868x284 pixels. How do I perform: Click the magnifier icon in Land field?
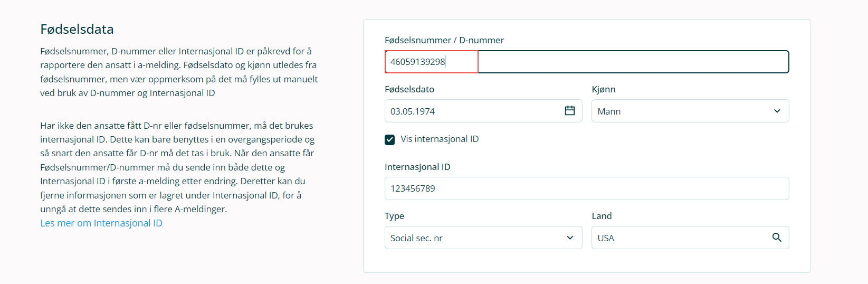(x=776, y=238)
